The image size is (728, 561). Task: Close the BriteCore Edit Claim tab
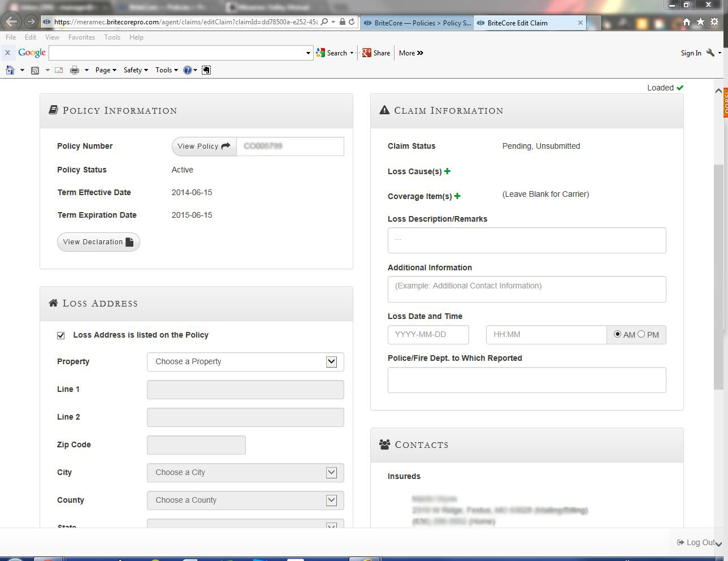point(580,23)
